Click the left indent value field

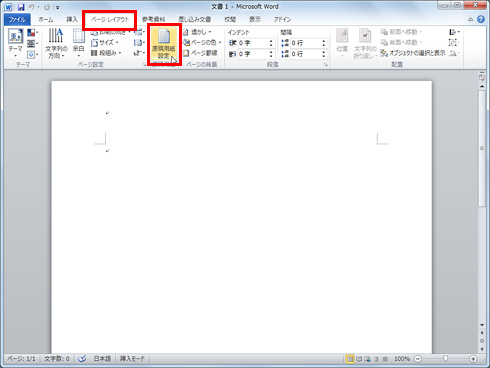(x=253, y=43)
